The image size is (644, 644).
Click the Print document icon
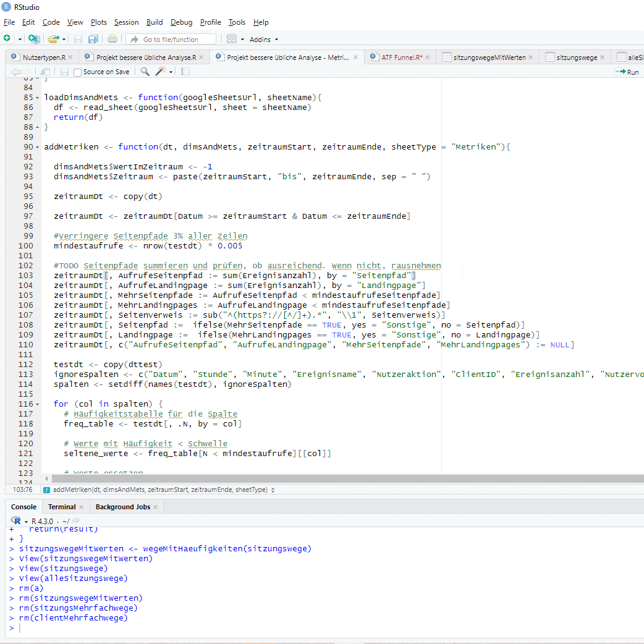112,39
